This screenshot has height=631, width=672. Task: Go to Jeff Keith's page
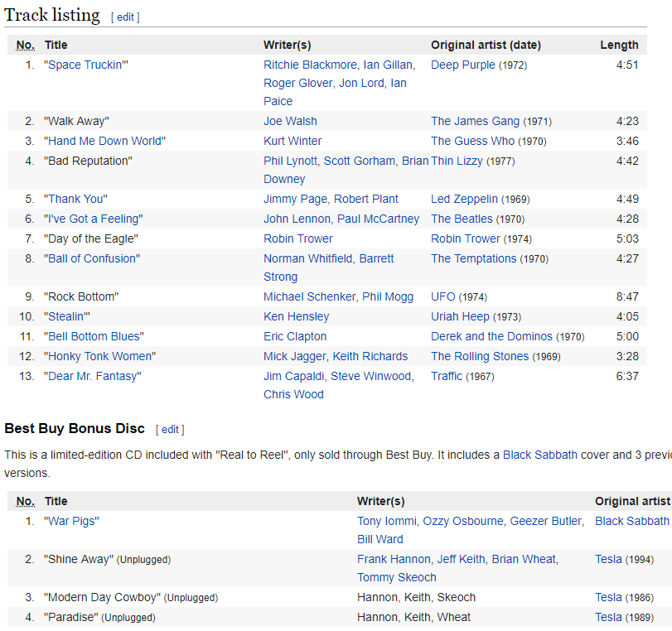pos(462,559)
